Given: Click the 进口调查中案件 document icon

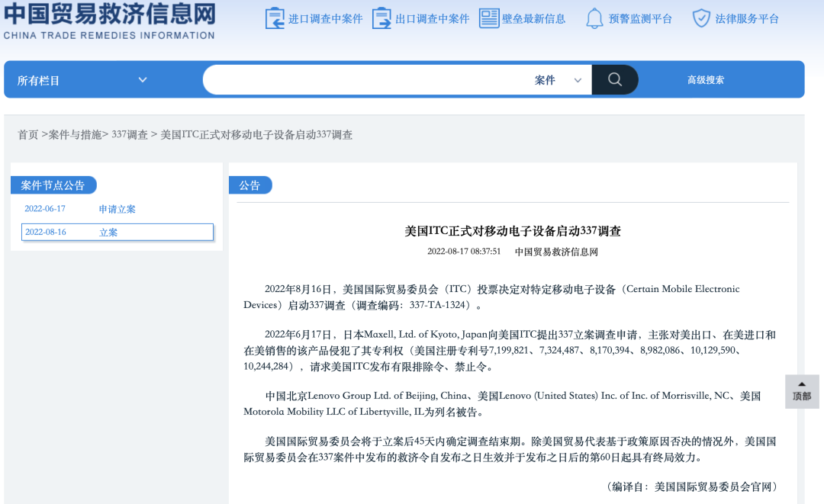Looking at the screenshot, I should pyautogui.click(x=275, y=19).
